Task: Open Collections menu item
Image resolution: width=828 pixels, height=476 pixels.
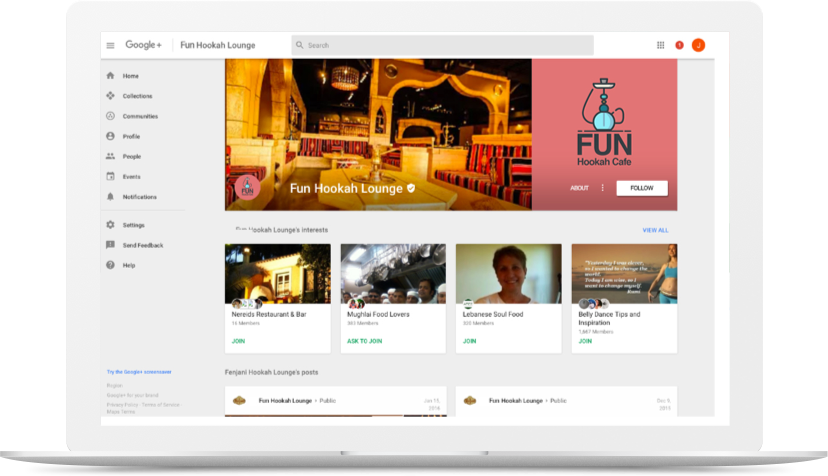Action: (137, 96)
